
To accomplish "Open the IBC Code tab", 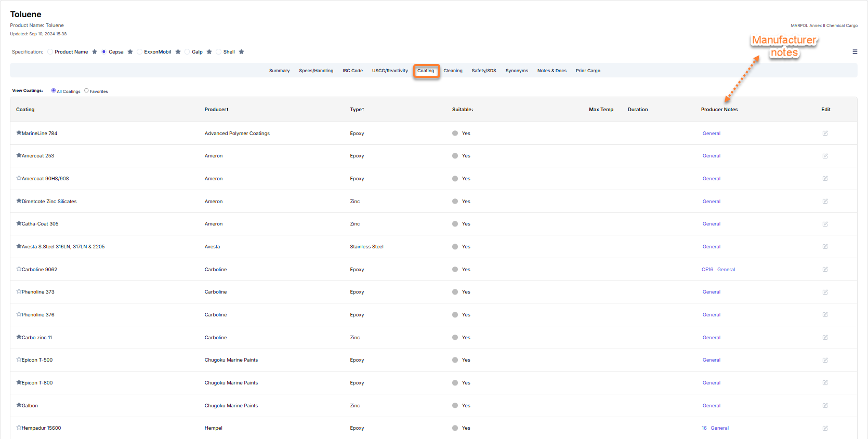I will pyautogui.click(x=352, y=71).
